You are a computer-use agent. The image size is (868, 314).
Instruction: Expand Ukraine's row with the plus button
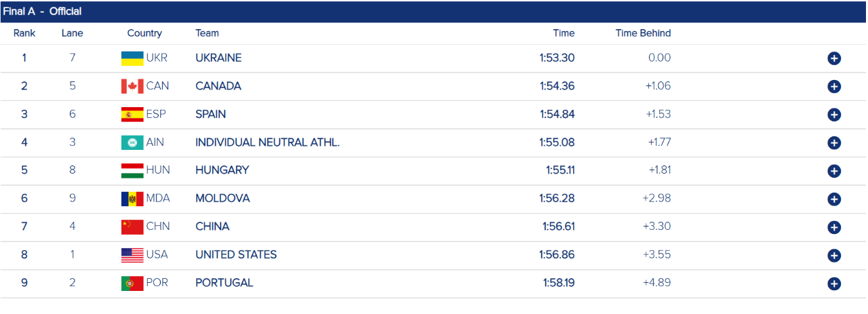tap(834, 58)
